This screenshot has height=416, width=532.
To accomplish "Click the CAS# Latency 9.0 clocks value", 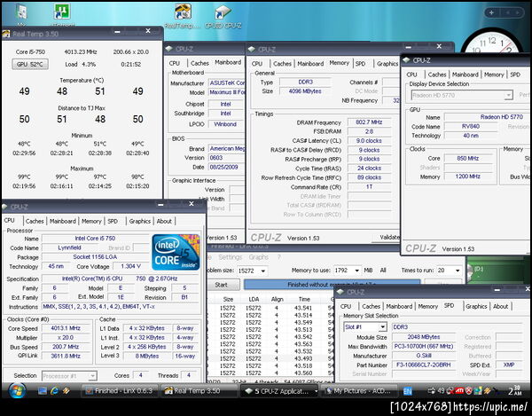I will click(x=369, y=140).
